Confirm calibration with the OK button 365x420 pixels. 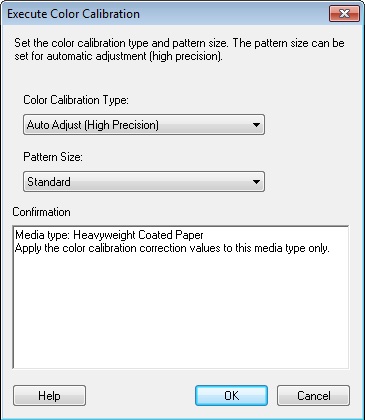pos(231,396)
